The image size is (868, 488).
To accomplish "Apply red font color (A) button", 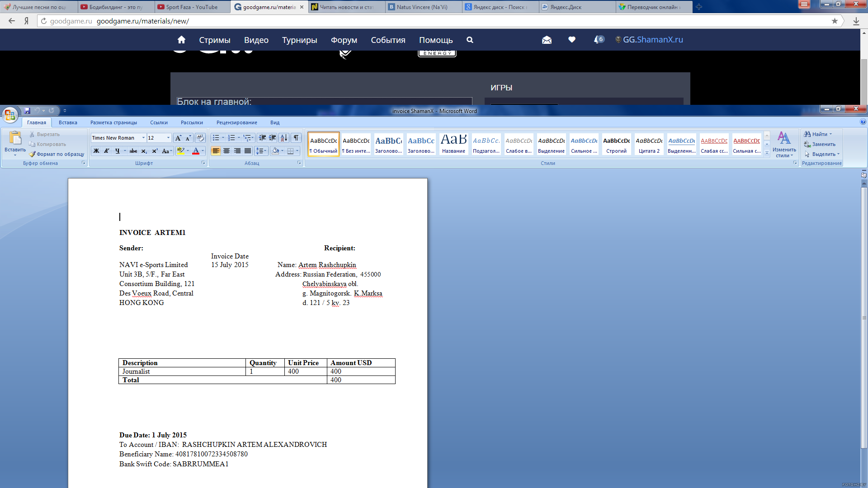I will click(196, 151).
